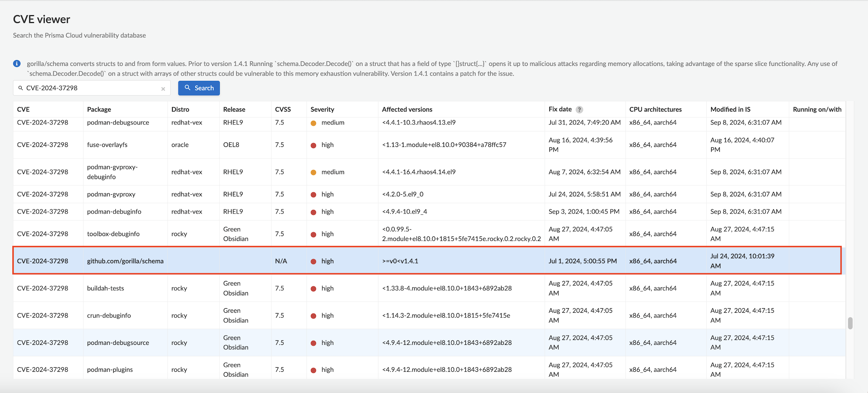Viewport: 868px width, 393px height.
Task: Click the magnifier icon in search field
Action: tap(20, 88)
